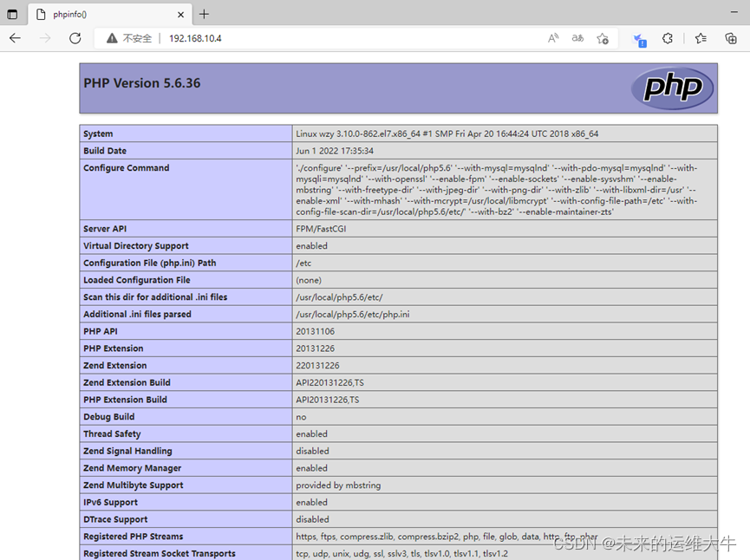Click the PHP Version 5.6.36 heading

tap(142, 83)
